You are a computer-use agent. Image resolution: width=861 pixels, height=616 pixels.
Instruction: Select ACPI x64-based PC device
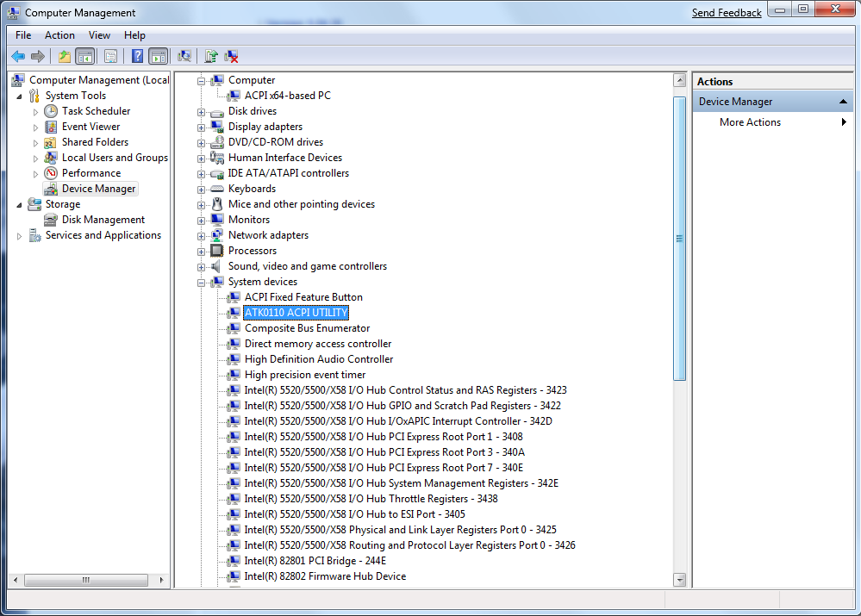tap(287, 96)
